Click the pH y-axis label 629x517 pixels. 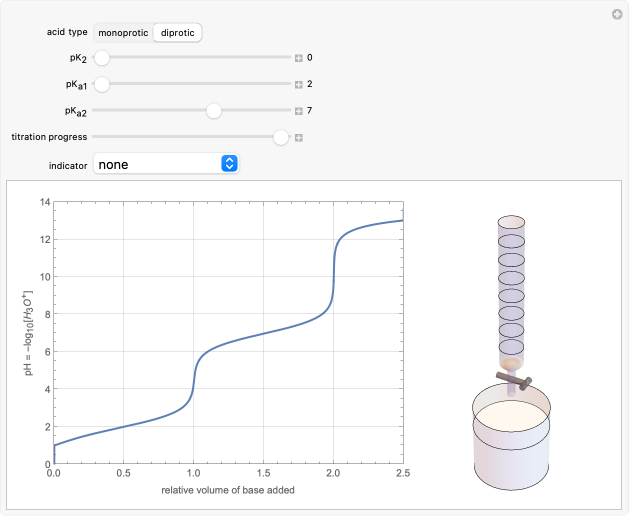coord(31,331)
